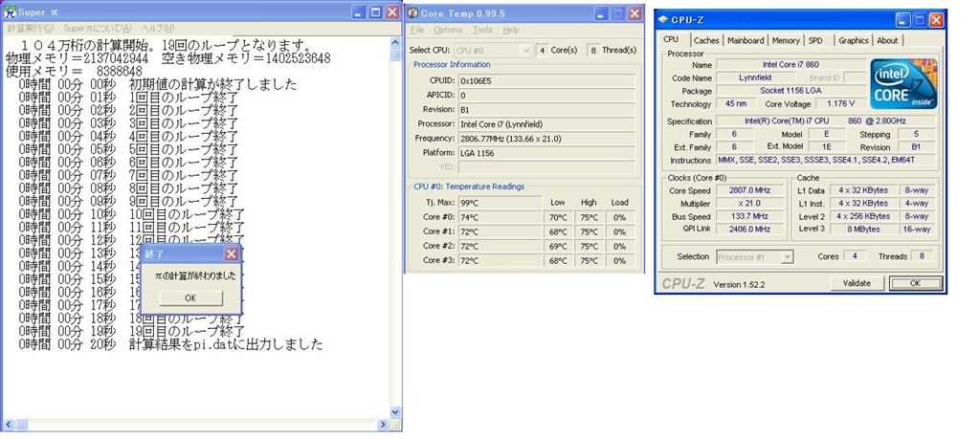Switch to the Memory tab in CPU-Z
Viewport: 980px width, 439px height.
(x=786, y=40)
